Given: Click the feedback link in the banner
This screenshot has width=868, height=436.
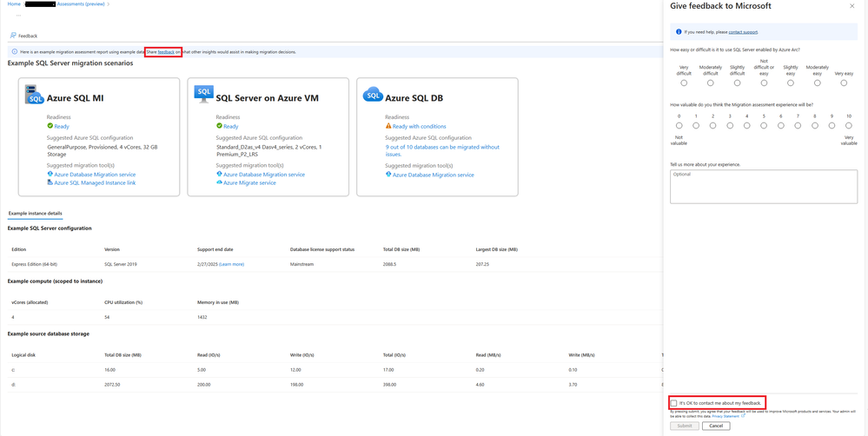Looking at the screenshot, I should 166,52.
